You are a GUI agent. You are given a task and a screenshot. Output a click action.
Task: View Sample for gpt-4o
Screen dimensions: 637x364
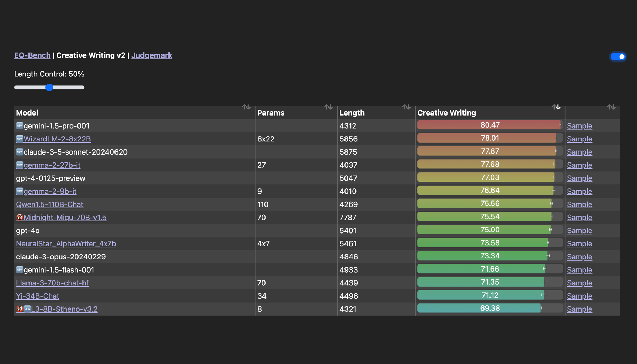pos(579,231)
